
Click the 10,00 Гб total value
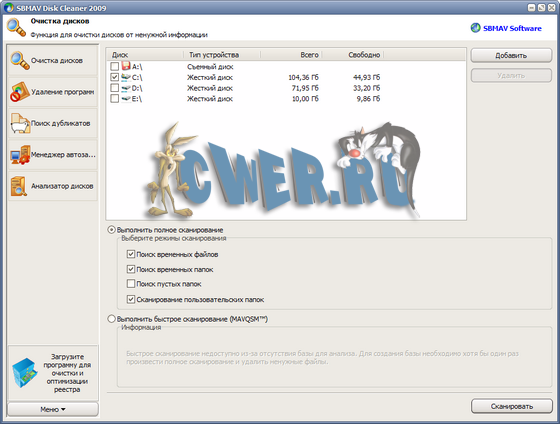pyautogui.click(x=305, y=99)
